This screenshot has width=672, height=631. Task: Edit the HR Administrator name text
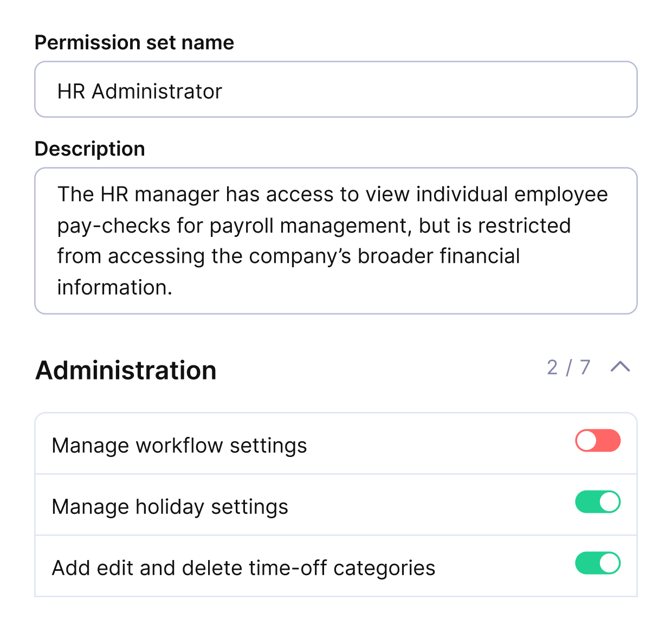(x=139, y=91)
